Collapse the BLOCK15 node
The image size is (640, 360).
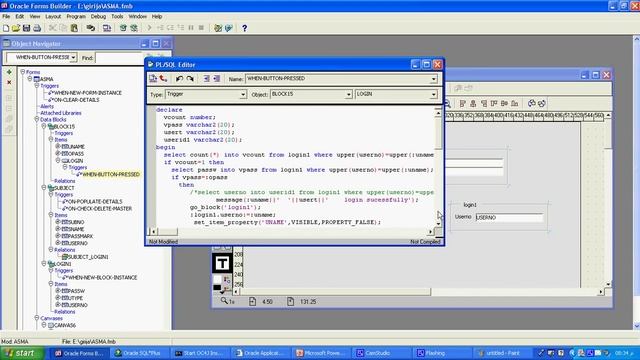point(44,126)
